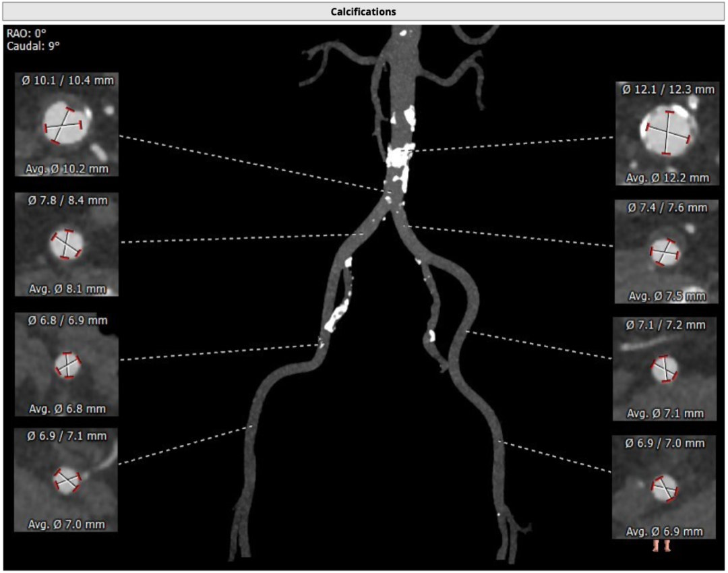728x573 pixels.
Task: Click the Ø 6.9 / 7.0 mm measurement text
Action: (664, 443)
